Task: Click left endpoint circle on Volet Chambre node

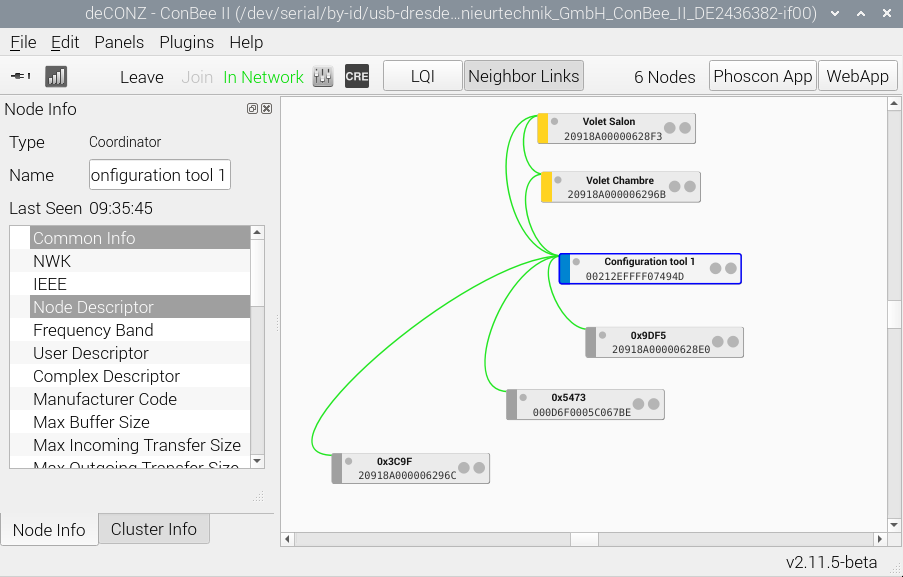Action: coord(674,187)
